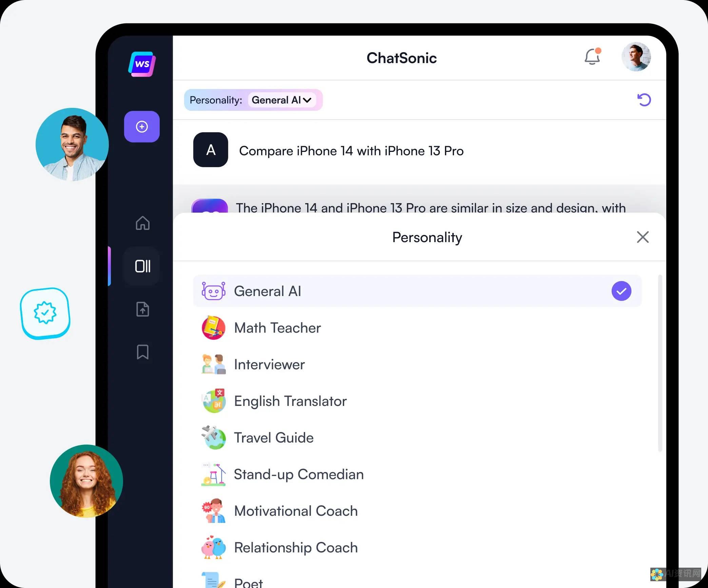
Task: Click the close X button on Personality panel
Action: tap(642, 237)
